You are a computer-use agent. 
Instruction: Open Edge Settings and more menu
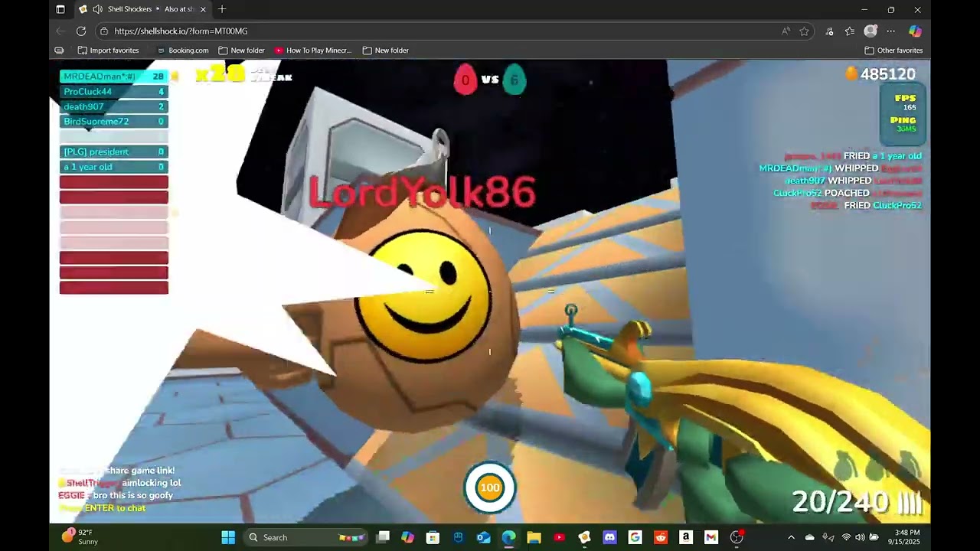891,31
